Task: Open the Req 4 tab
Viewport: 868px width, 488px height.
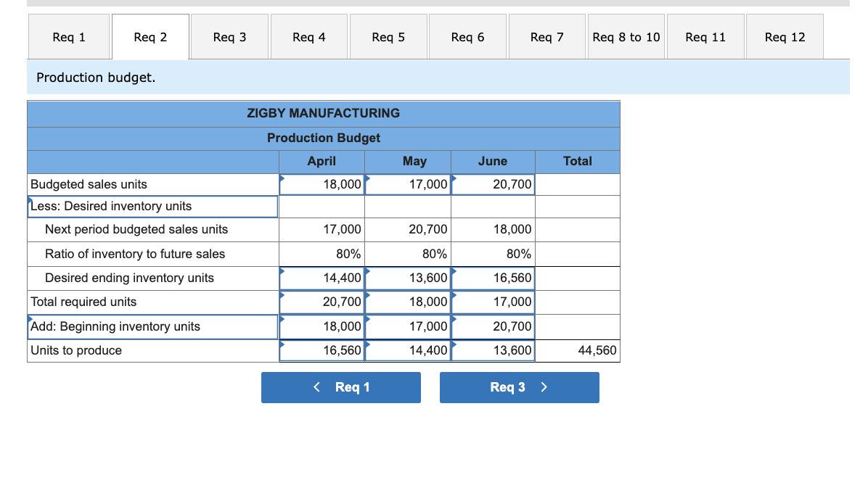Action: coord(309,37)
